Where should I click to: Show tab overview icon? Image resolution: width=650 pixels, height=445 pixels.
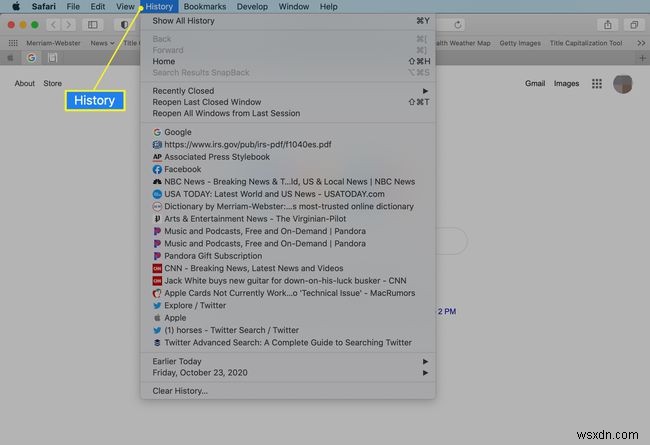pos(634,25)
